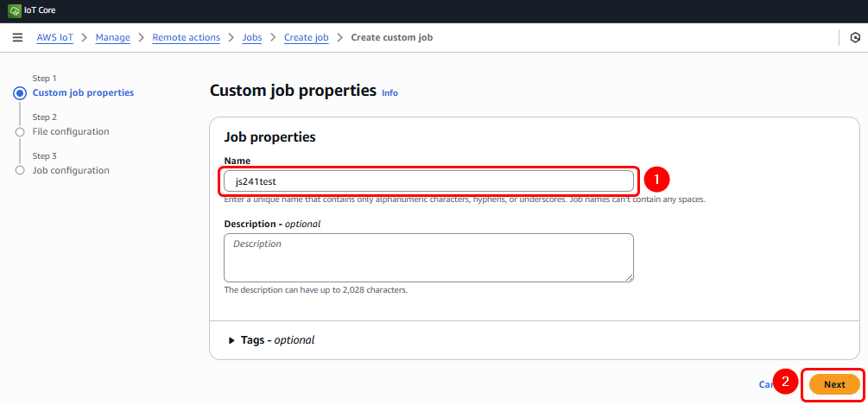The image size is (868, 405).
Task: Open Info link beside Custom job properties
Action: pyautogui.click(x=390, y=92)
